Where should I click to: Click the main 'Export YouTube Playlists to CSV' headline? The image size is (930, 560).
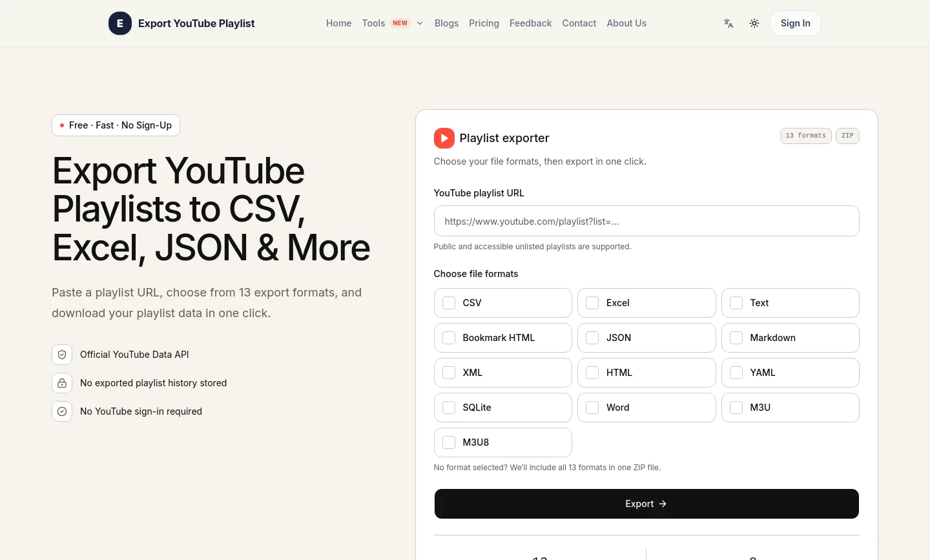(x=211, y=209)
